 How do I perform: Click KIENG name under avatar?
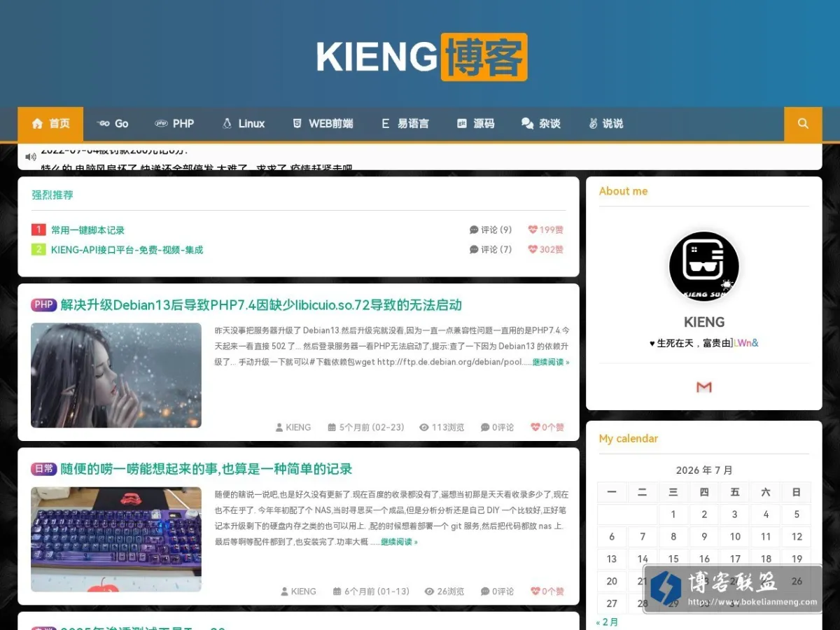click(704, 323)
